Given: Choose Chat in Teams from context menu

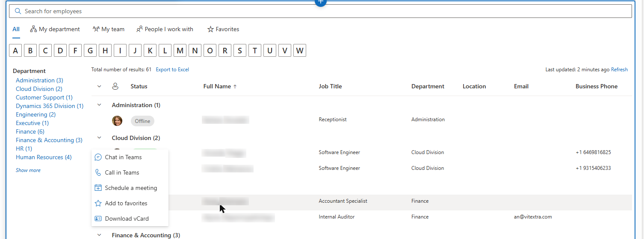Looking at the screenshot, I should [130, 157].
